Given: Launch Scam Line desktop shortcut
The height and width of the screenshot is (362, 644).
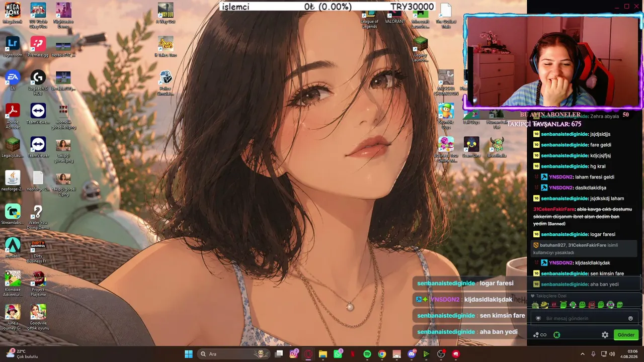Looking at the screenshot, I should (471, 147).
